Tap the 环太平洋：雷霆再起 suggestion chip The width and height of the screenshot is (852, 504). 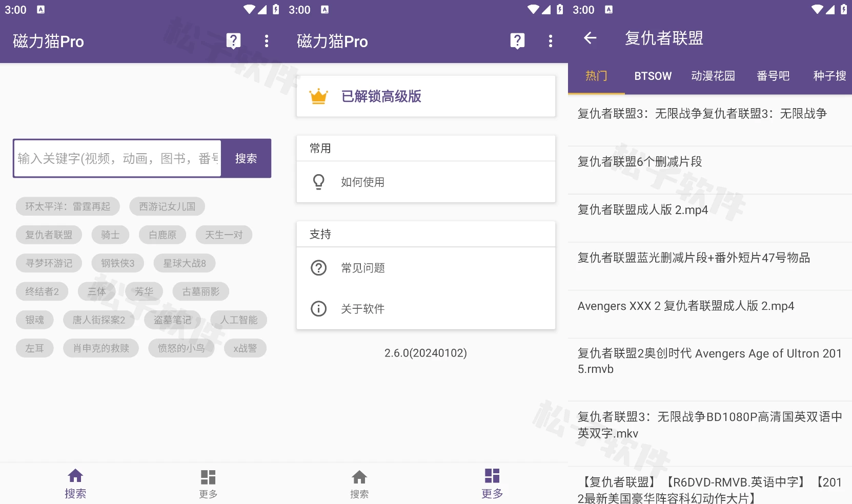(x=68, y=206)
